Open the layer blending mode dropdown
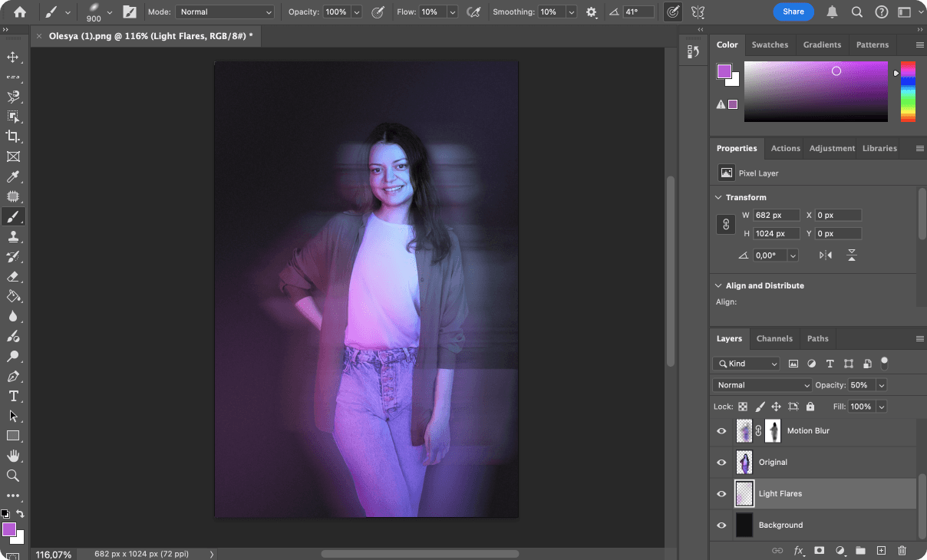 (x=761, y=384)
